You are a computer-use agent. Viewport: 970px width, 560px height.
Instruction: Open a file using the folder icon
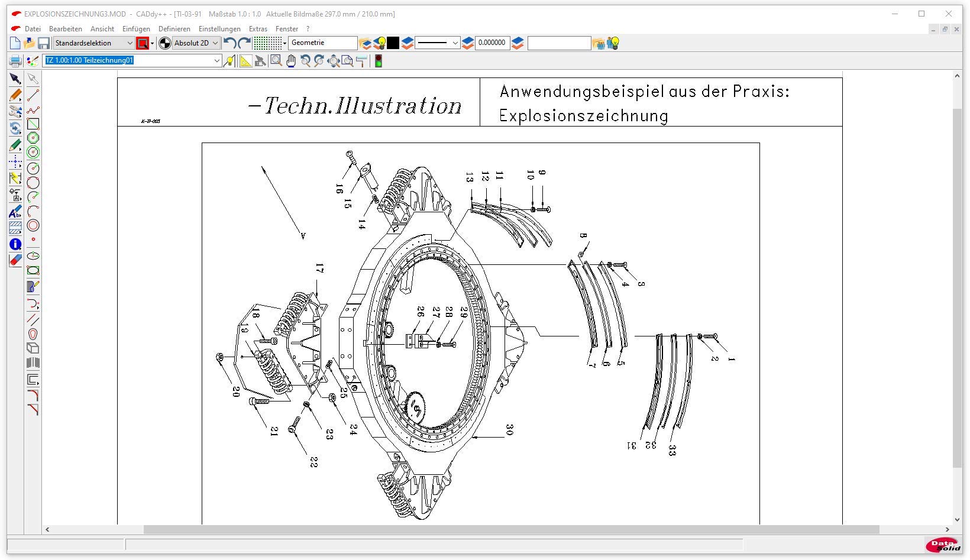(x=30, y=43)
